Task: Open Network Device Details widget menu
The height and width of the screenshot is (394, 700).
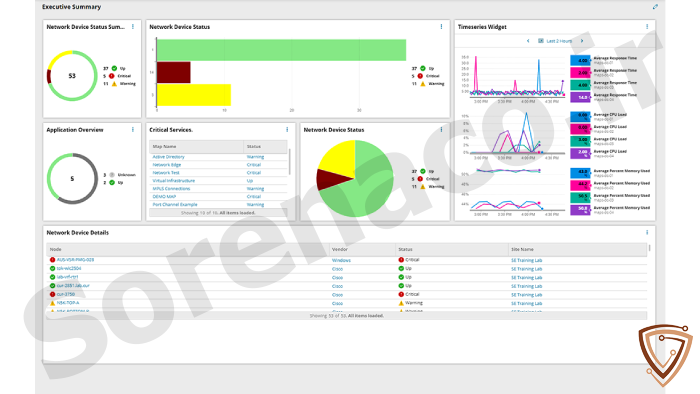Action: [x=647, y=232]
